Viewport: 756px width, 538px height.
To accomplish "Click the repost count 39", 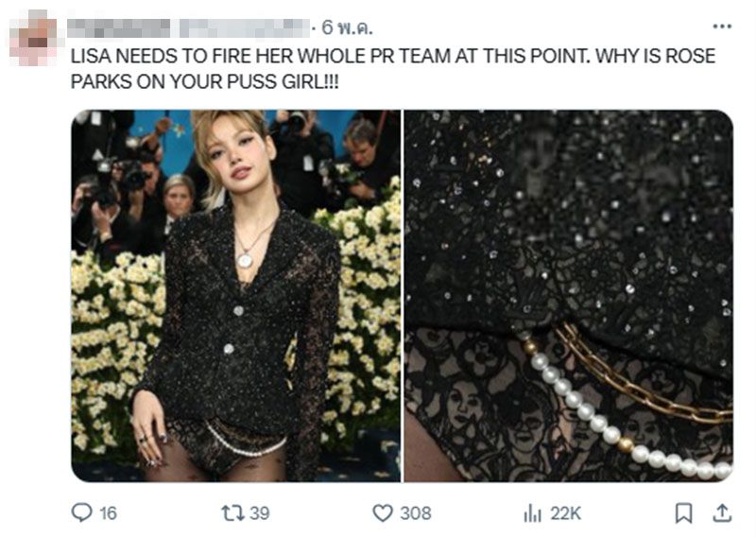I will pyautogui.click(x=260, y=512).
